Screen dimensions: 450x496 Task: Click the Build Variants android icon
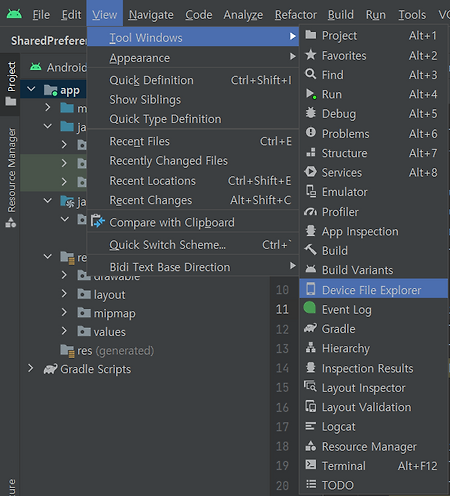click(x=311, y=269)
